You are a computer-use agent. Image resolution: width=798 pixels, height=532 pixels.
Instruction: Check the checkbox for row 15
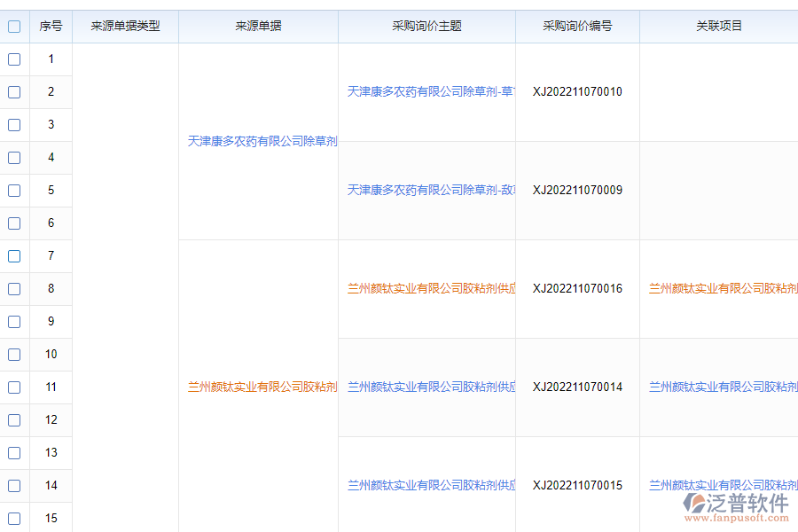pos(14,519)
